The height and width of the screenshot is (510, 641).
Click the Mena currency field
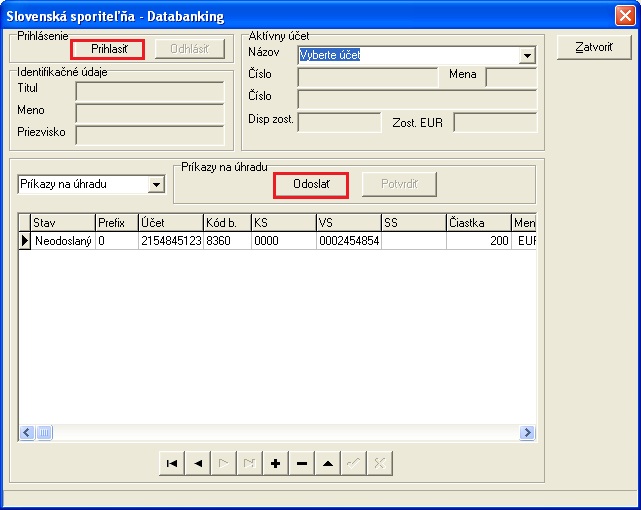511,77
